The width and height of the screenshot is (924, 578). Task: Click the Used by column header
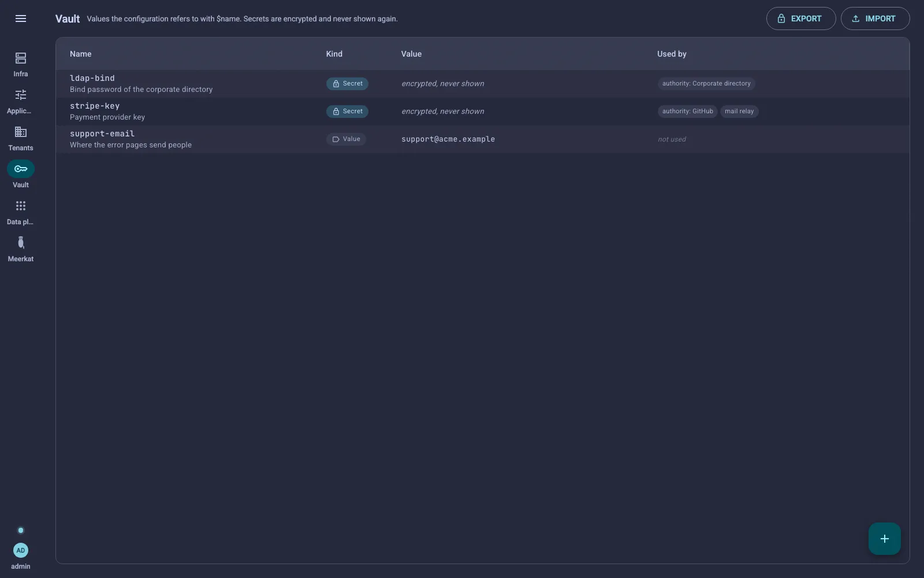(x=672, y=54)
